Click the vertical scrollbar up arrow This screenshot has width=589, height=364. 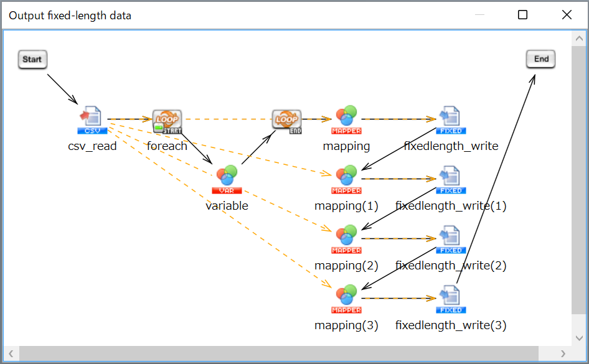click(x=579, y=39)
